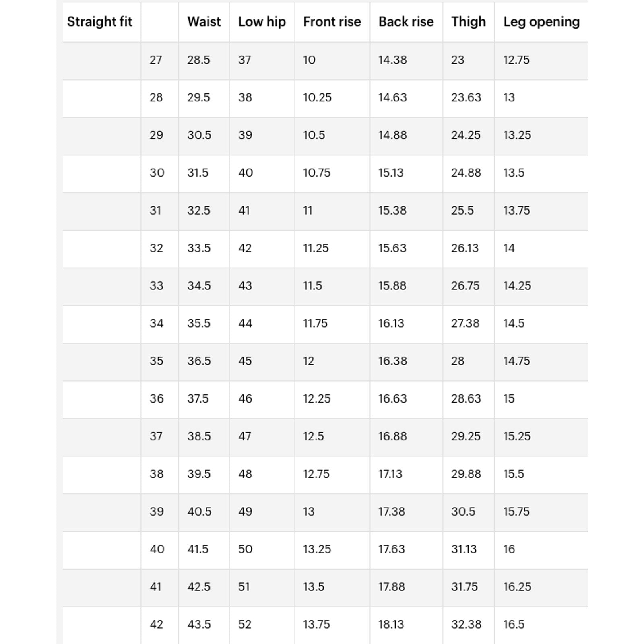Select the front rise value 11.25
644x644 pixels.
click(x=316, y=248)
